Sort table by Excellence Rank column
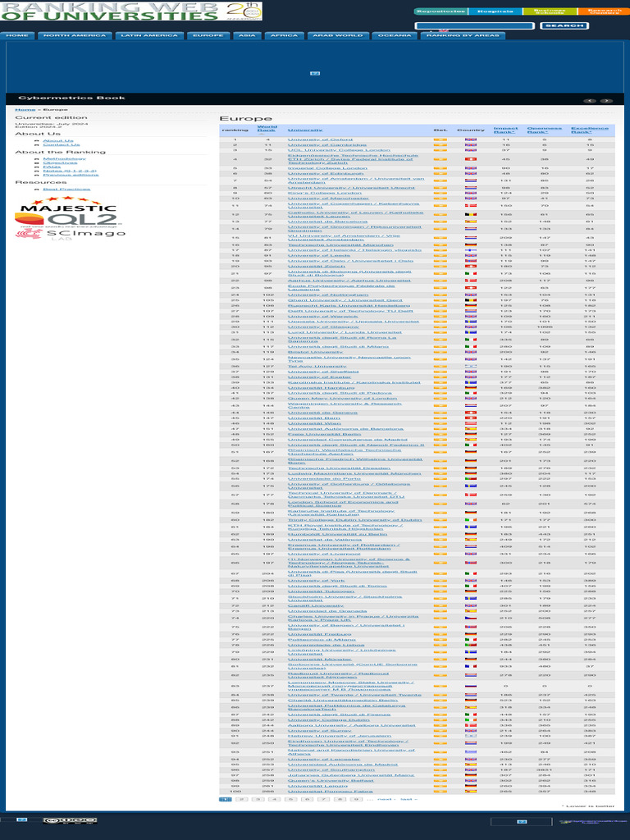 [589, 130]
